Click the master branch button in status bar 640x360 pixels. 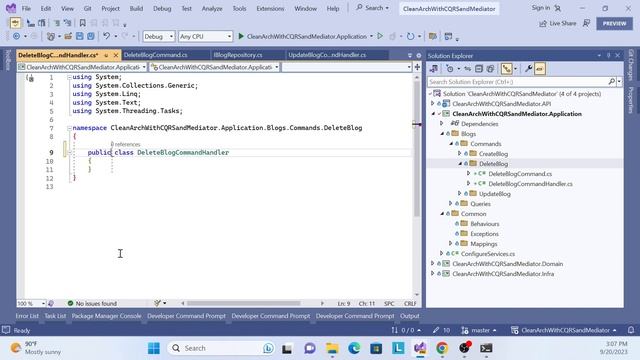pos(479,330)
